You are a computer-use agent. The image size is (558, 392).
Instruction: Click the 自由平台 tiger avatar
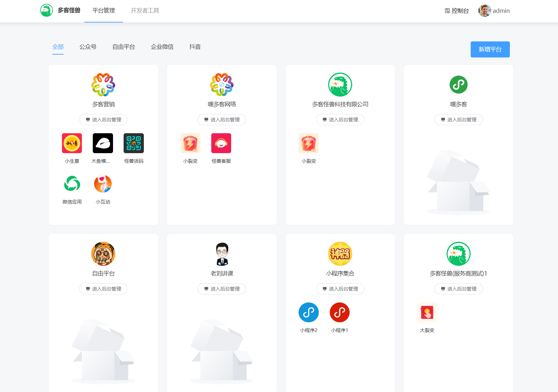tap(103, 254)
